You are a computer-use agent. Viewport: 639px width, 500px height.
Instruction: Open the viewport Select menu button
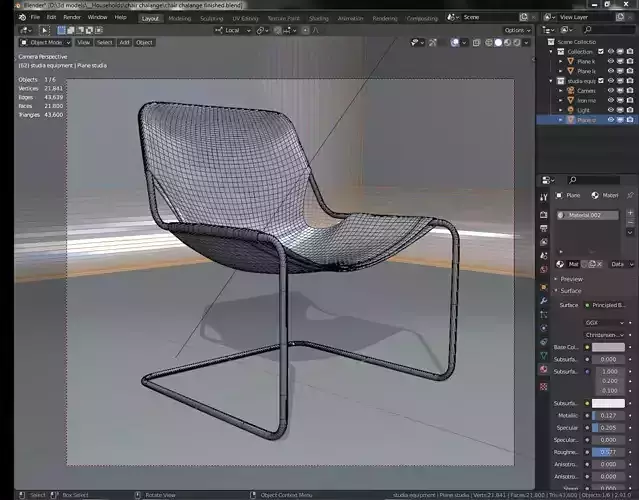coord(104,42)
